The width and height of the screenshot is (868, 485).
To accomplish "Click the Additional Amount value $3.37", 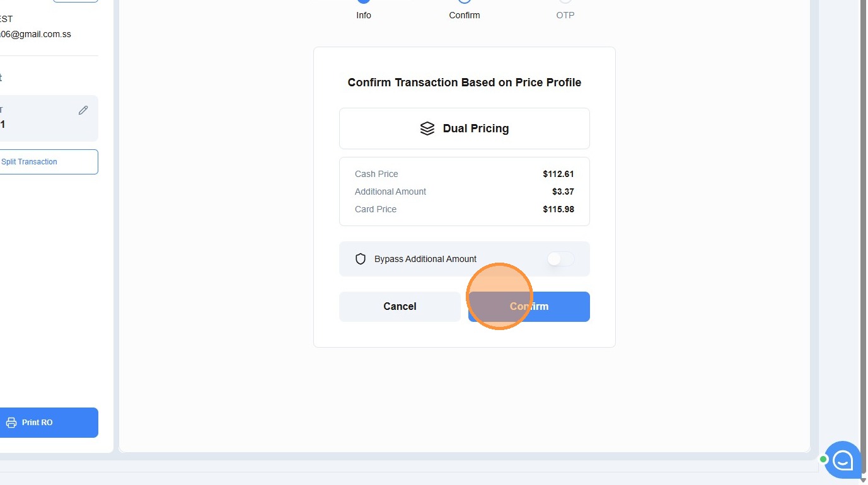I will tap(563, 191).
